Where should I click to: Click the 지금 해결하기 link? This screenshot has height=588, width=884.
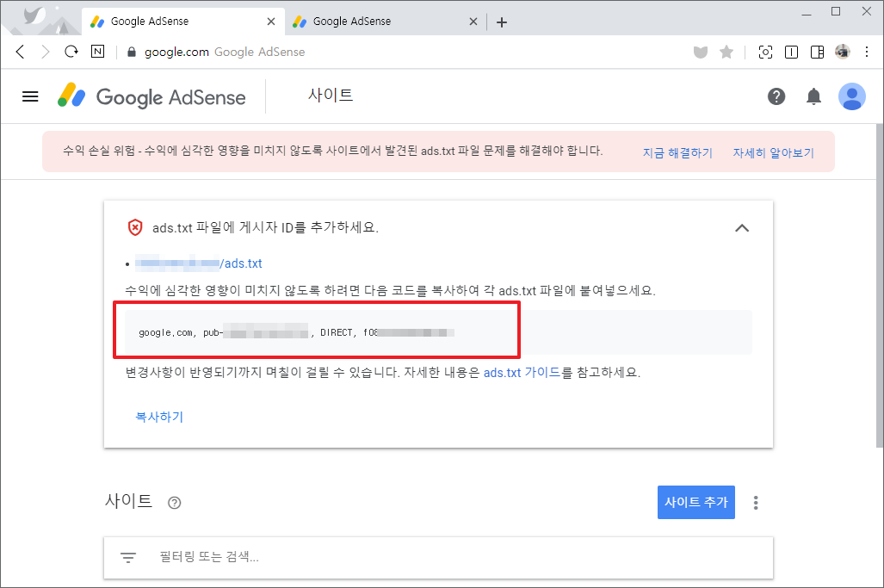point(677,152)
